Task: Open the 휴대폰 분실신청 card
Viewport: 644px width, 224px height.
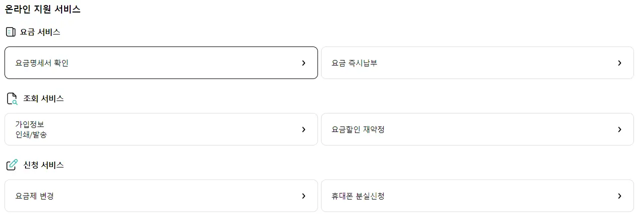Action: [x=478, y=196]
